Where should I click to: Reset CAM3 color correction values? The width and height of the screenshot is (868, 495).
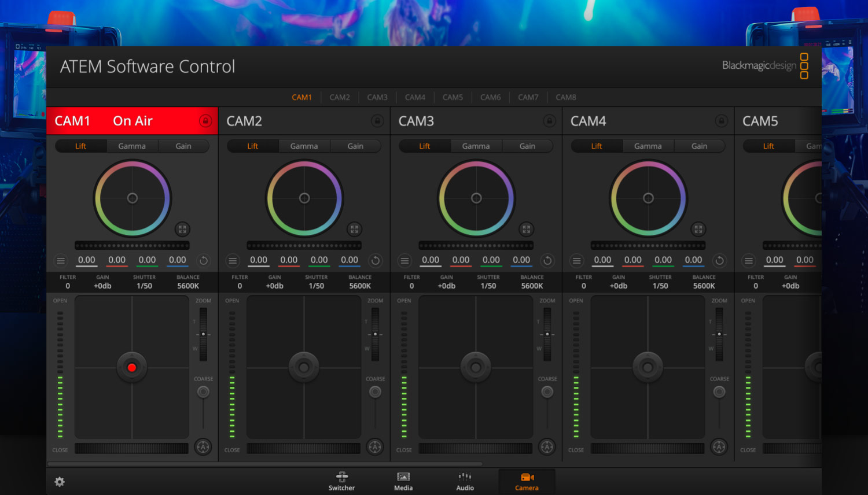[x=547, y=261]
